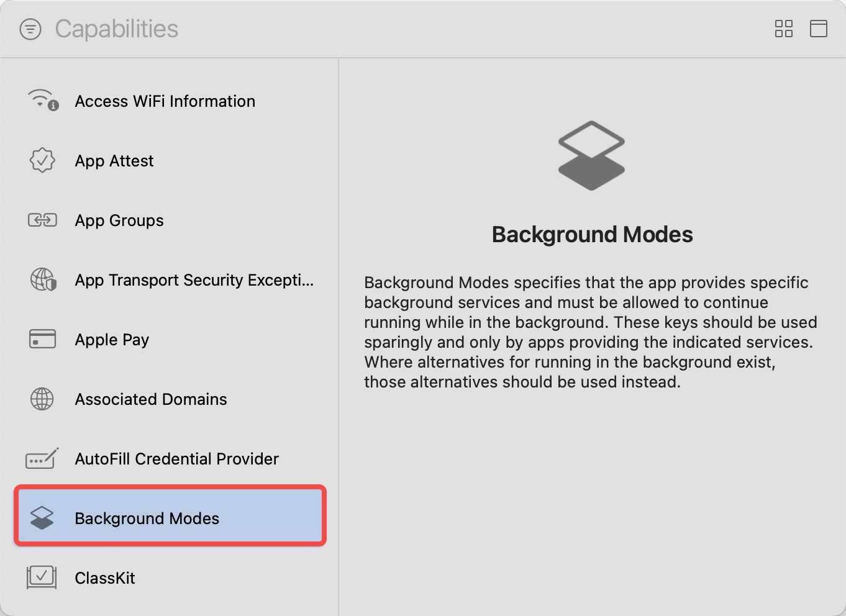Toggle the detail pane view icon

point(818,29)
